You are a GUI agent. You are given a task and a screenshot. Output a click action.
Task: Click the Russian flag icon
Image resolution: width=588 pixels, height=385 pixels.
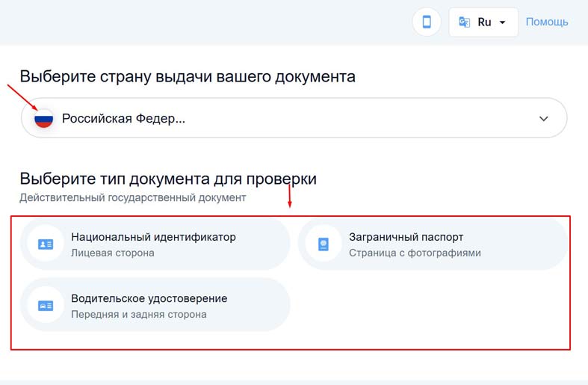[x=44, y=118]
